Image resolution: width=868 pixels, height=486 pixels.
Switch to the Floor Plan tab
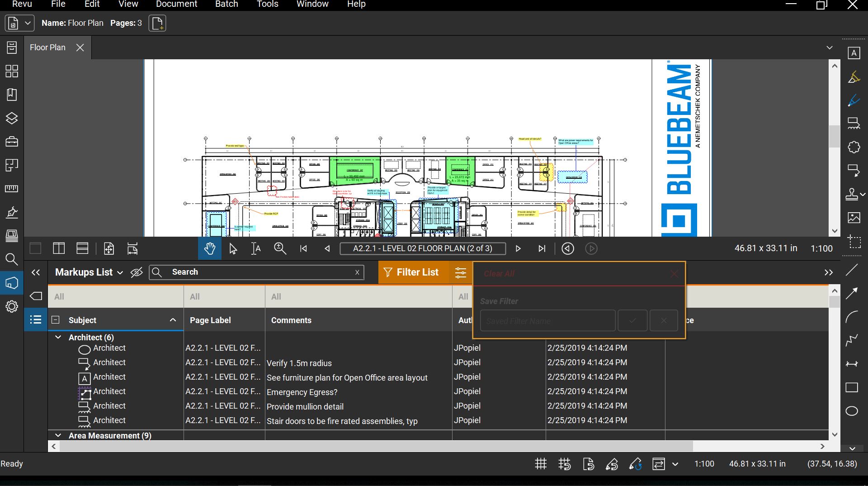47,47
